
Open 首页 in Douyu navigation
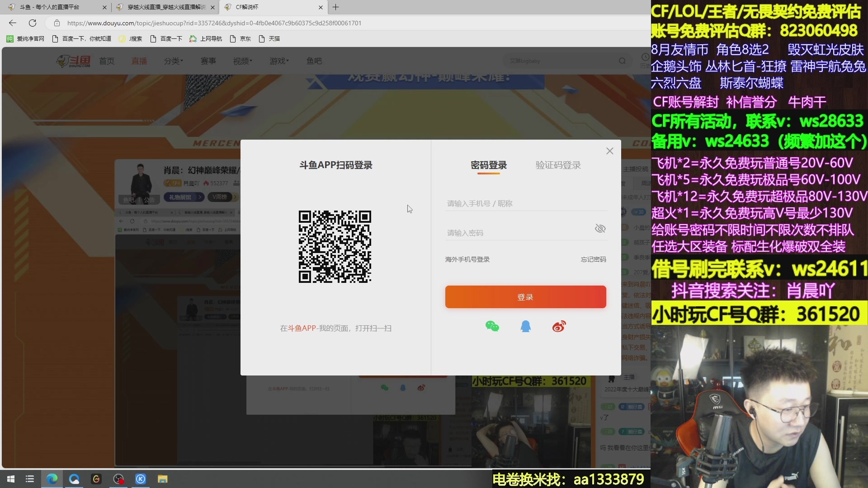coord(107,61)
